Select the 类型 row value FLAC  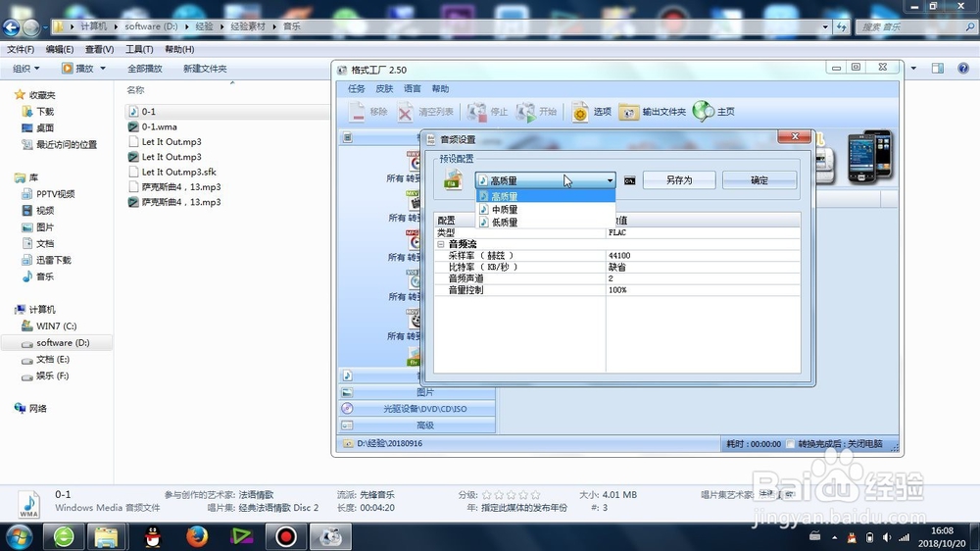703,232
